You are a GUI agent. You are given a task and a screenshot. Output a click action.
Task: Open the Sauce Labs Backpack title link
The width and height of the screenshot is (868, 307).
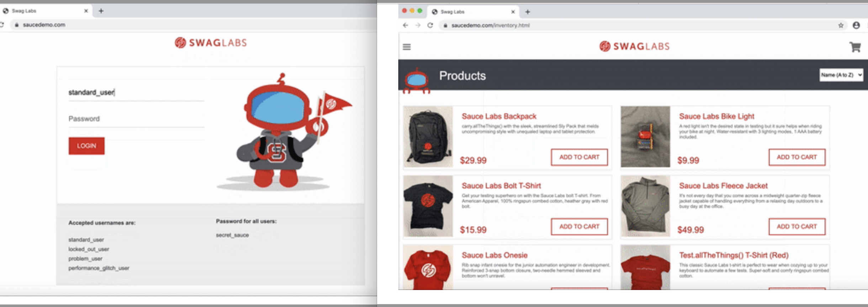(x=499, y=116)
